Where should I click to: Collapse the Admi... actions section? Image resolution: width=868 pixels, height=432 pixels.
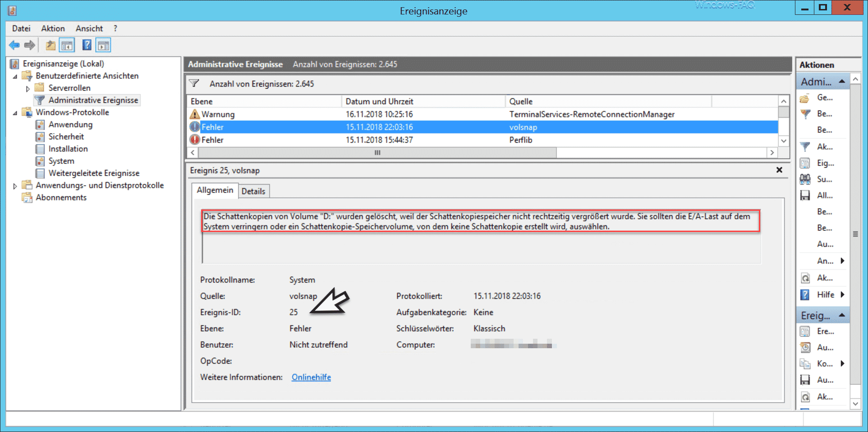tap(841, 82)
